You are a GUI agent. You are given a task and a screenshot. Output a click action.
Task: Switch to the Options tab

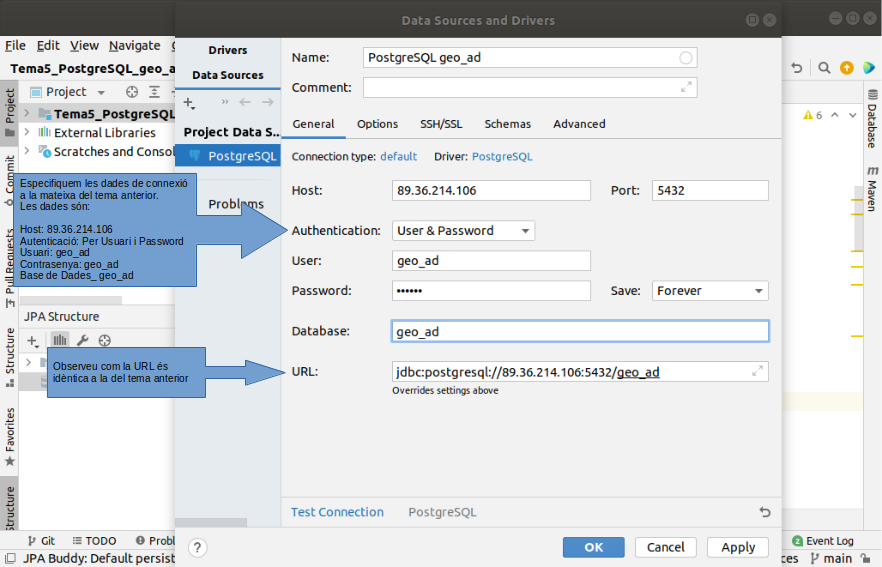377,124
